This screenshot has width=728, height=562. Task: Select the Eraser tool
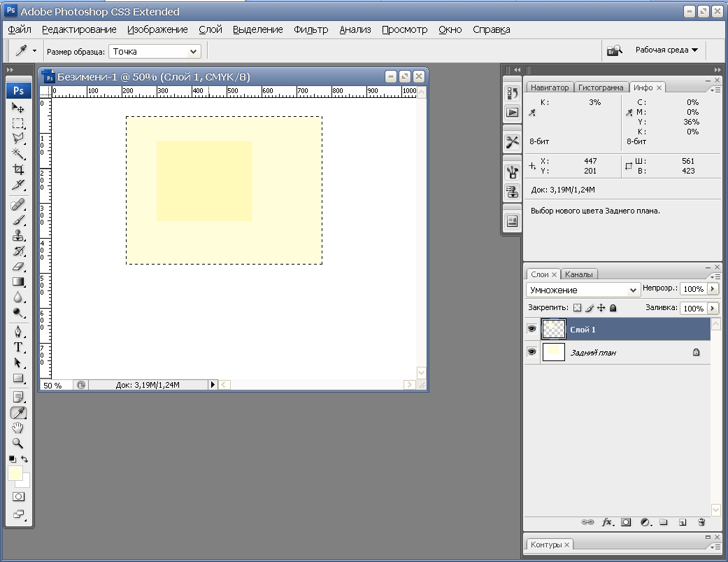(x=18, y=266)
